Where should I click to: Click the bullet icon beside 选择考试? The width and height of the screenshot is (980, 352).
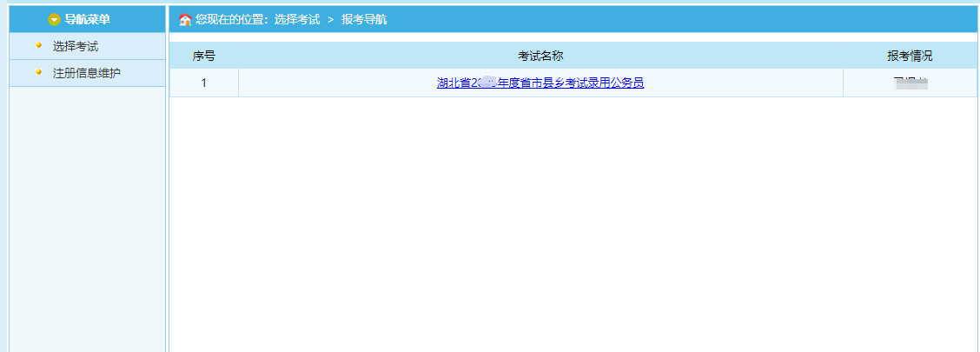[38, 45]
